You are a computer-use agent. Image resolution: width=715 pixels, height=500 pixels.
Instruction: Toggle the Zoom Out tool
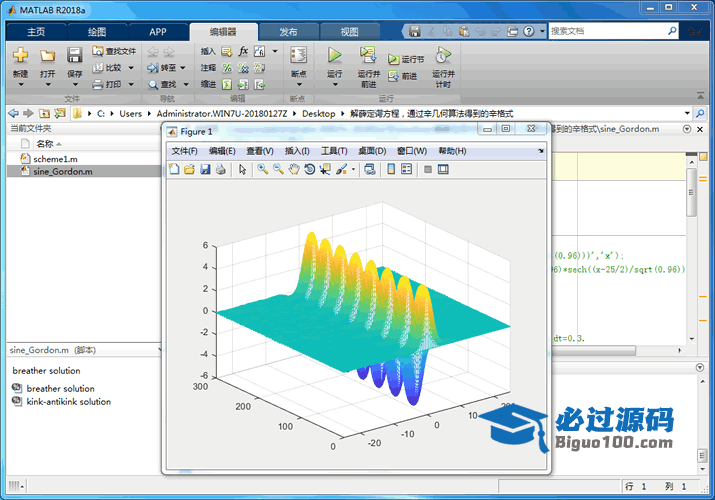(278, 169)
